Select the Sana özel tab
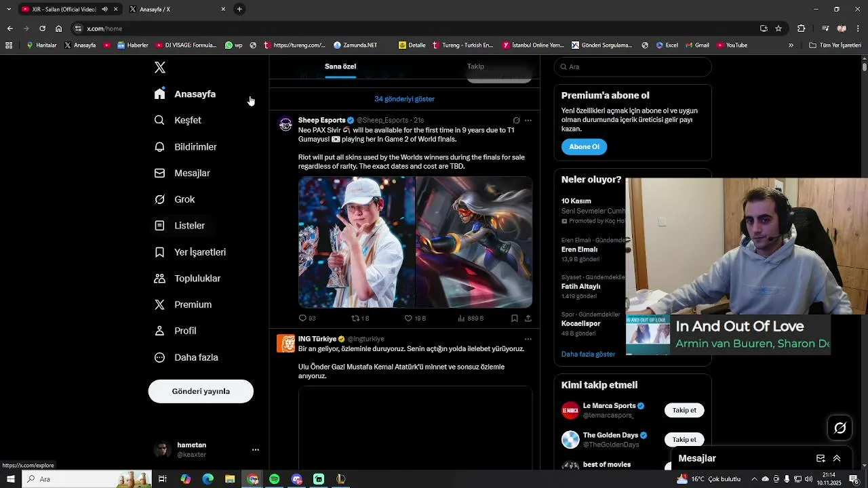The width and height of the screenshot is (868, 488). 340,66
